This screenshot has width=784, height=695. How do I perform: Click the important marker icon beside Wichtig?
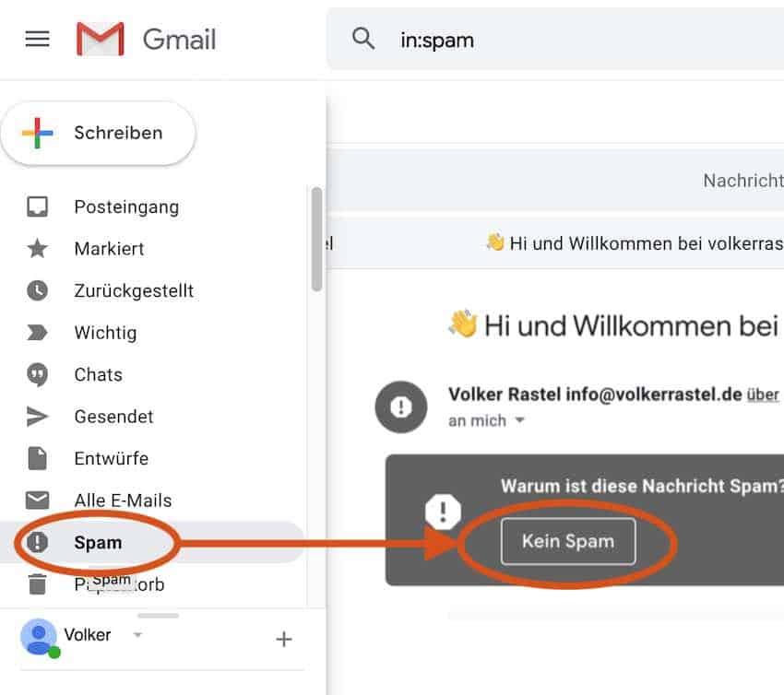(38, 332)
